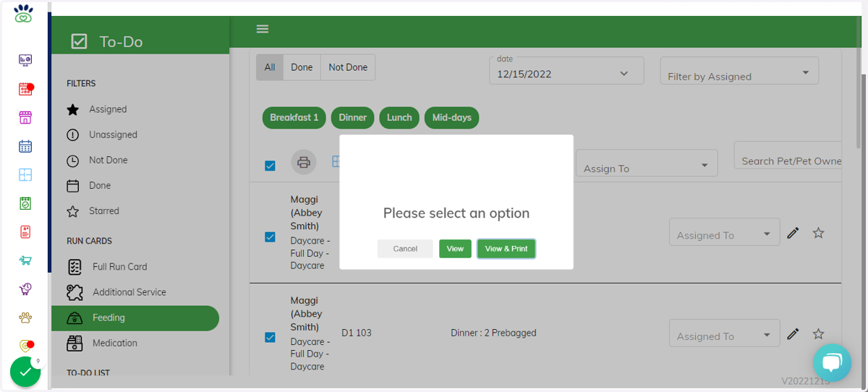
Task: Open the Filter by Assigned dropdown
Action: pyautogui.click(x=739, y=71)
